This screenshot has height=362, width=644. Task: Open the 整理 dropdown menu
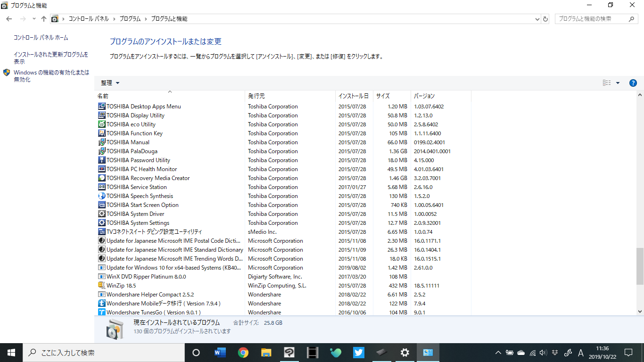[110, 83]
